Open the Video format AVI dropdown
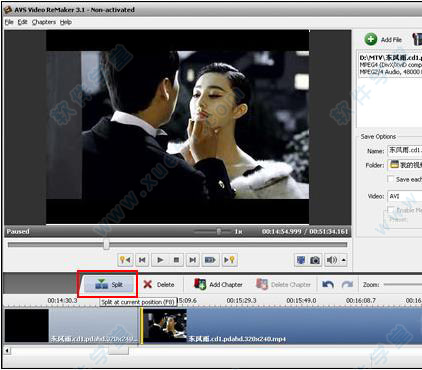The image size is (422, 370). [405, 196]
